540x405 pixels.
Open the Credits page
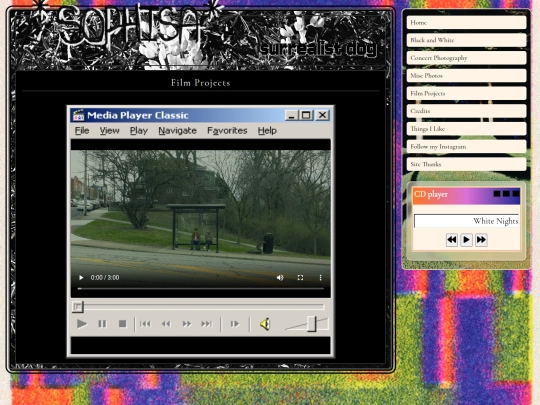tap(466, 111)
